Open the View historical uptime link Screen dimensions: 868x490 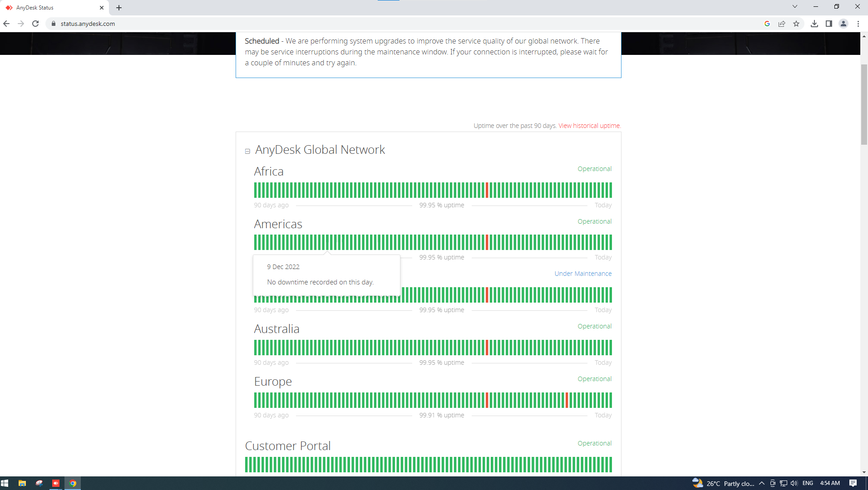589,126
